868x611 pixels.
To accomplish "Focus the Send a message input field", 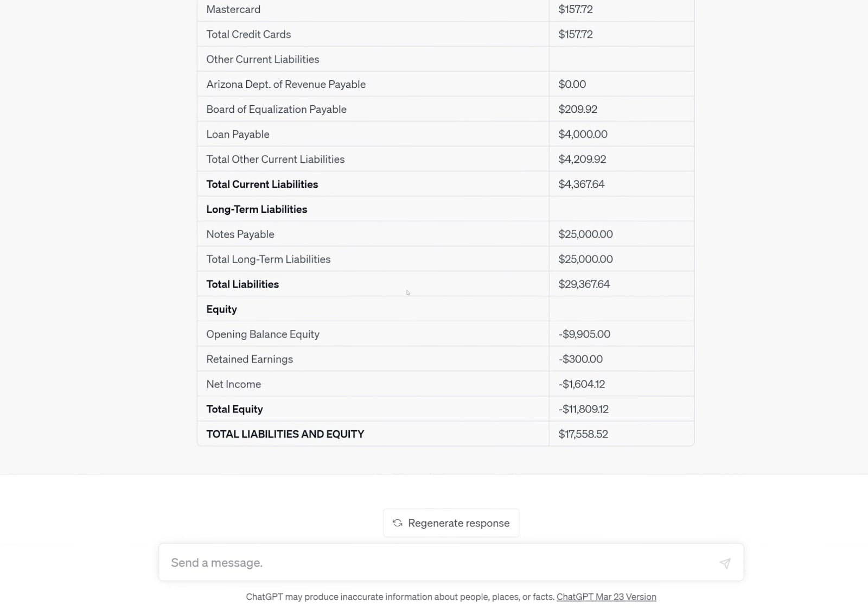I will click(x=434, y=563).
